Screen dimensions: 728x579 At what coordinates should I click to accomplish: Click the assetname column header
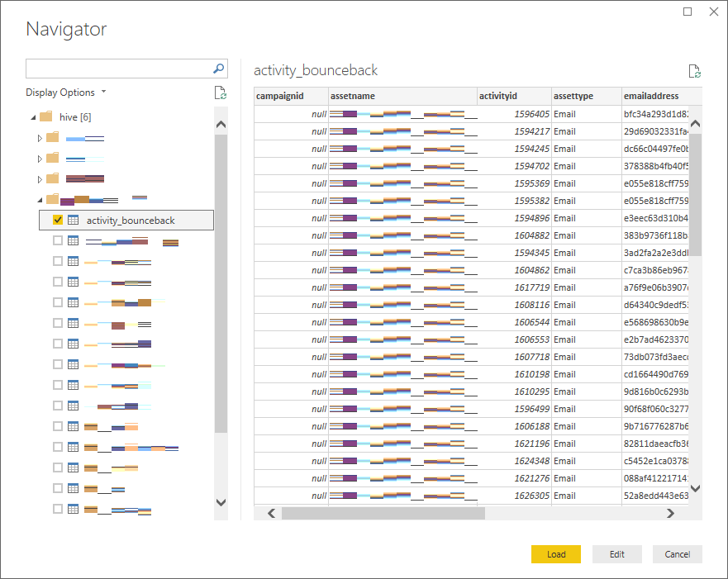402,96
